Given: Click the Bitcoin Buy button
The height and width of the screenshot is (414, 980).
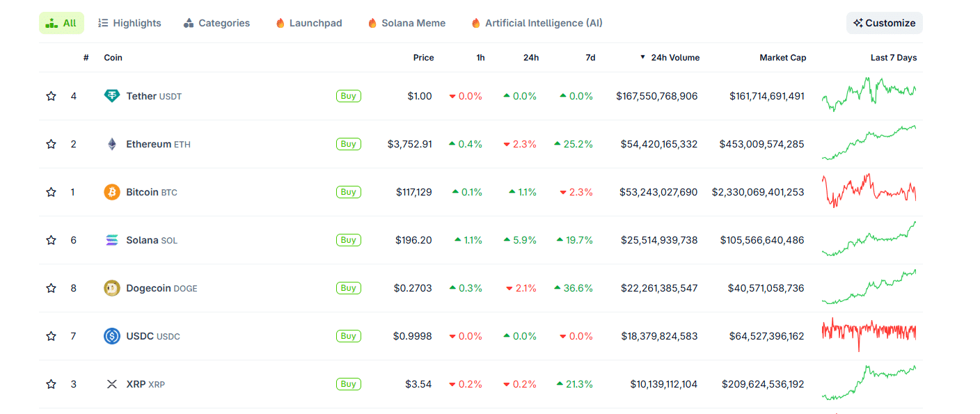Looking at the screenshot, I should point(349,192).
